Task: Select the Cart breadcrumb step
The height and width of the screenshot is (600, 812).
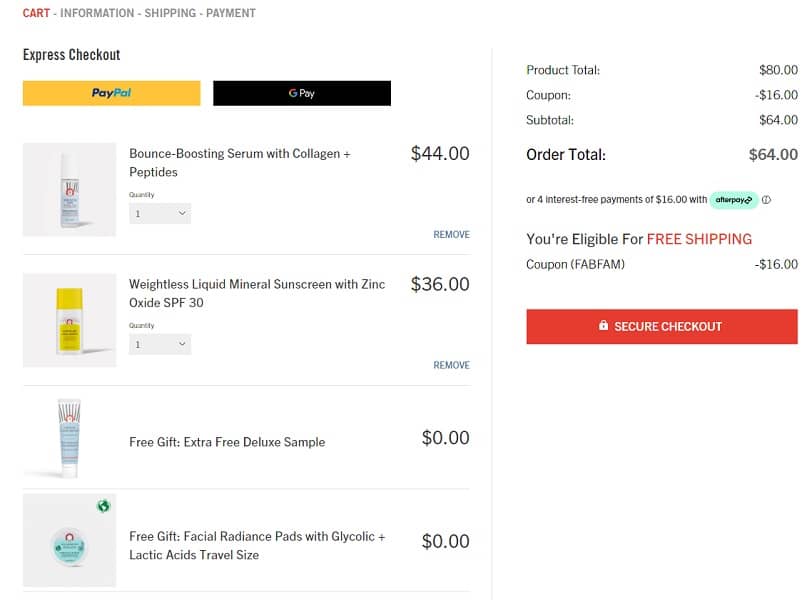Action: pyautogui.click(x=36, y=14)
